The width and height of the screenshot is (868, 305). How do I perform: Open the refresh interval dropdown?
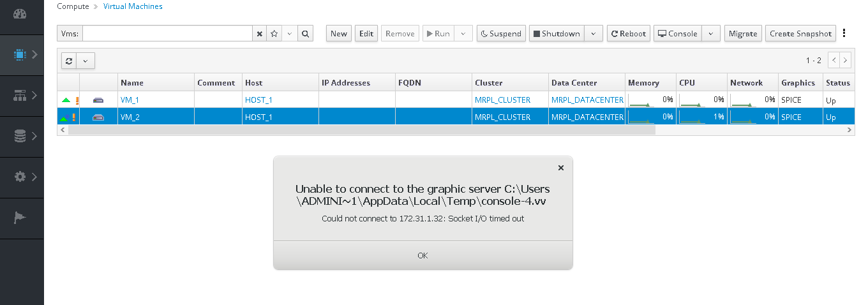coord(86,61)
